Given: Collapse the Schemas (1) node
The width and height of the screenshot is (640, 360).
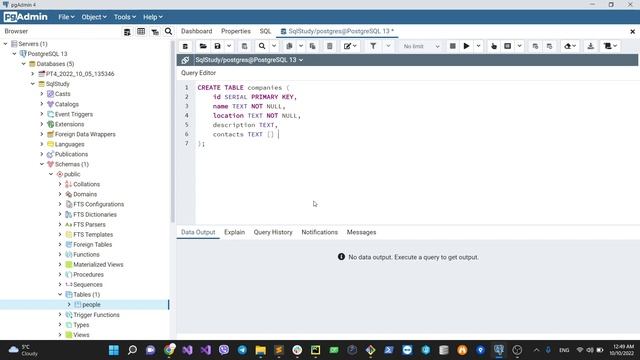Looking at the screenshot, I should point(42,164).
